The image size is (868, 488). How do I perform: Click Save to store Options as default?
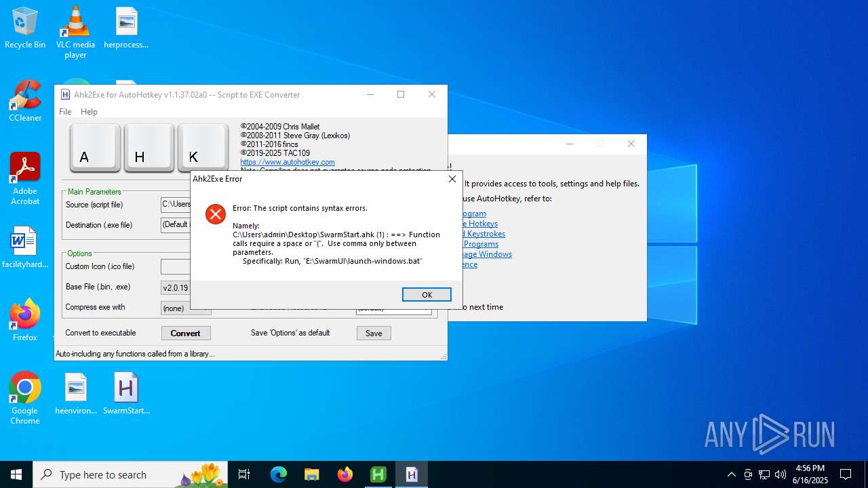point(374,333)
